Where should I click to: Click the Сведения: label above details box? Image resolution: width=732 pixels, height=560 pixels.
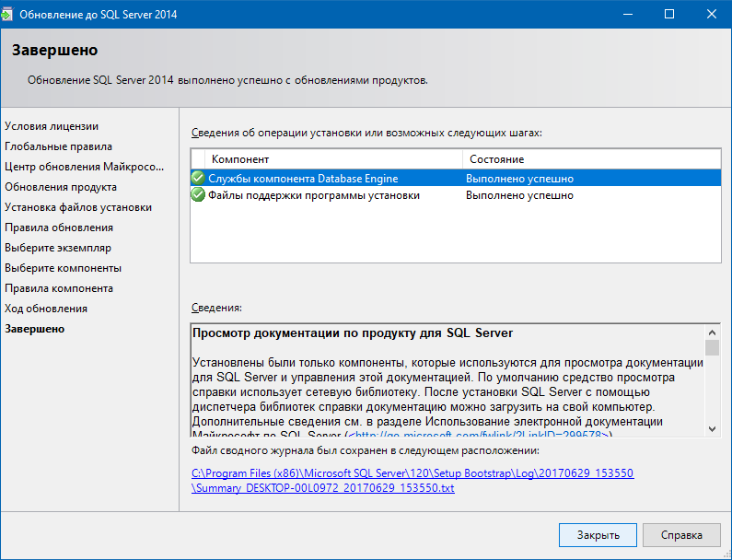pos(216,308)
